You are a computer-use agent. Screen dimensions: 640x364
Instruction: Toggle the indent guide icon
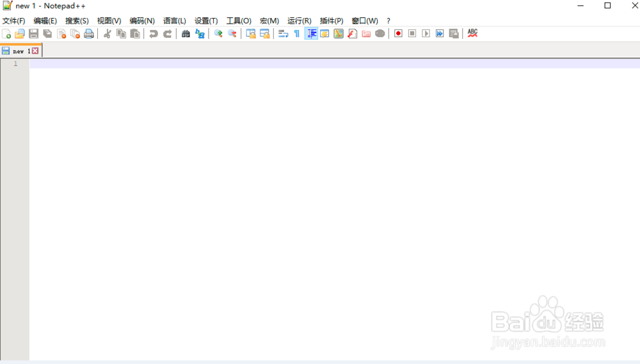pos(311,34)
